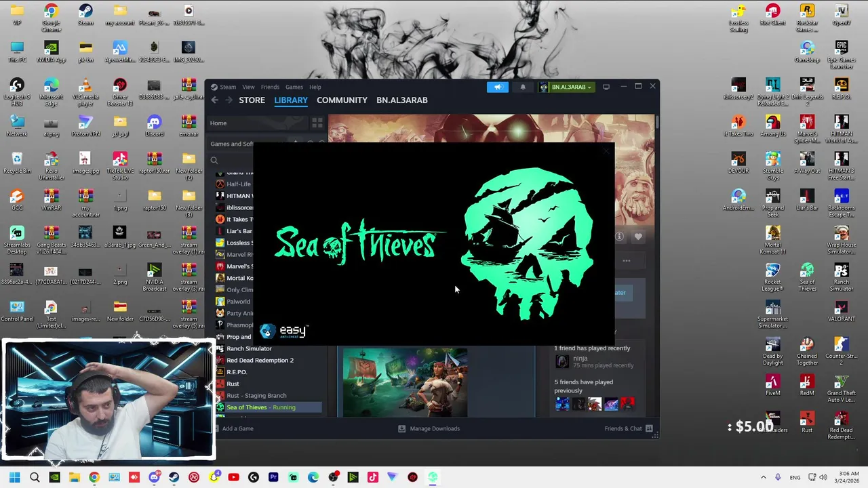This screenshot has width=868, height=488.
Task: Open the Games menu in Steam
Action: pyautogui.click(x=294, y=87)
